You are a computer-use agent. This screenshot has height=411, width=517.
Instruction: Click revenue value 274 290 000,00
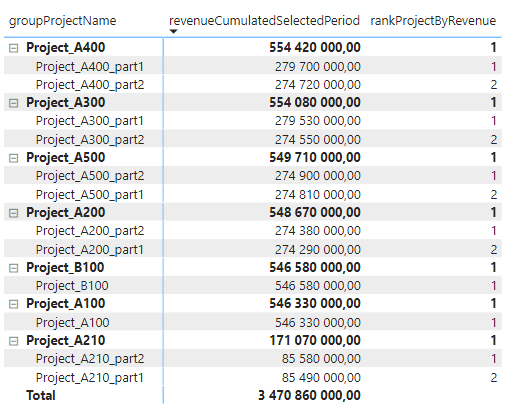(x=318, y=250)
